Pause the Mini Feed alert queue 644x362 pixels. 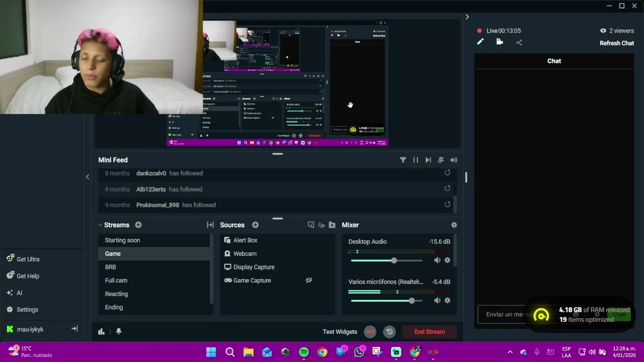point(416,160)
